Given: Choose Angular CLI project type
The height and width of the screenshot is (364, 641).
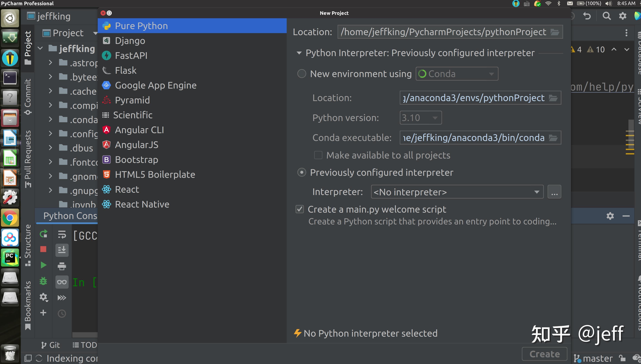Looking at the screenshot, I should coord(192,130).
